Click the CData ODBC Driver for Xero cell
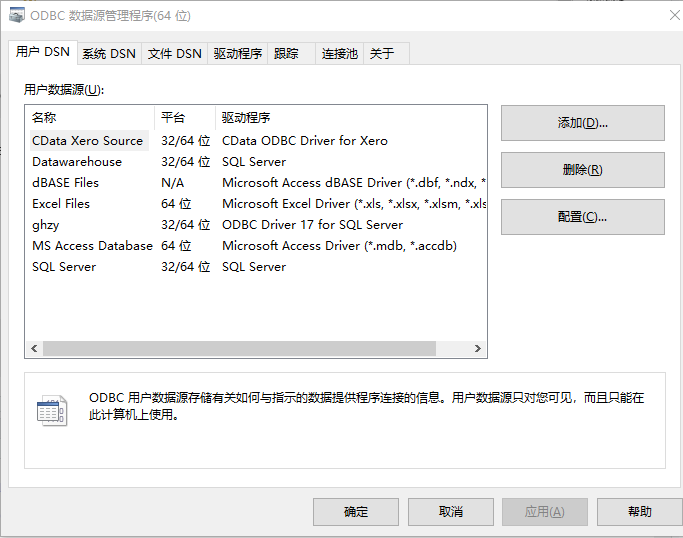The height and width of the screenshot is (538, 683). [305, 141]
